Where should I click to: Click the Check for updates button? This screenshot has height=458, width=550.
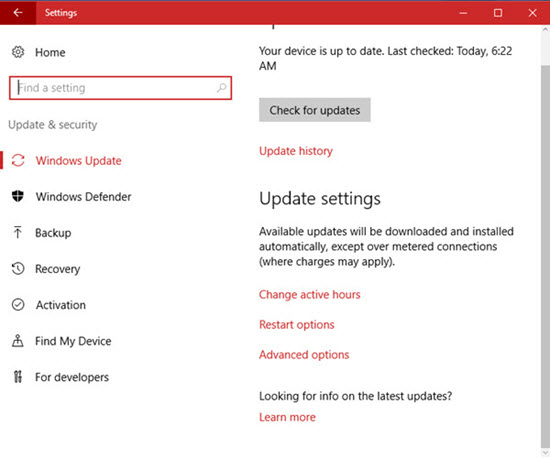[315, 110]
